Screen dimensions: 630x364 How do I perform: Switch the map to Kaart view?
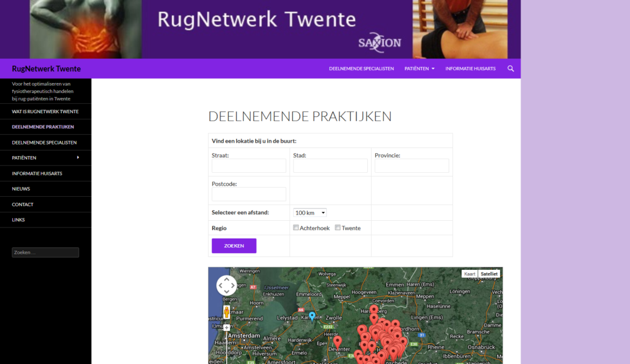click(469, 274)
